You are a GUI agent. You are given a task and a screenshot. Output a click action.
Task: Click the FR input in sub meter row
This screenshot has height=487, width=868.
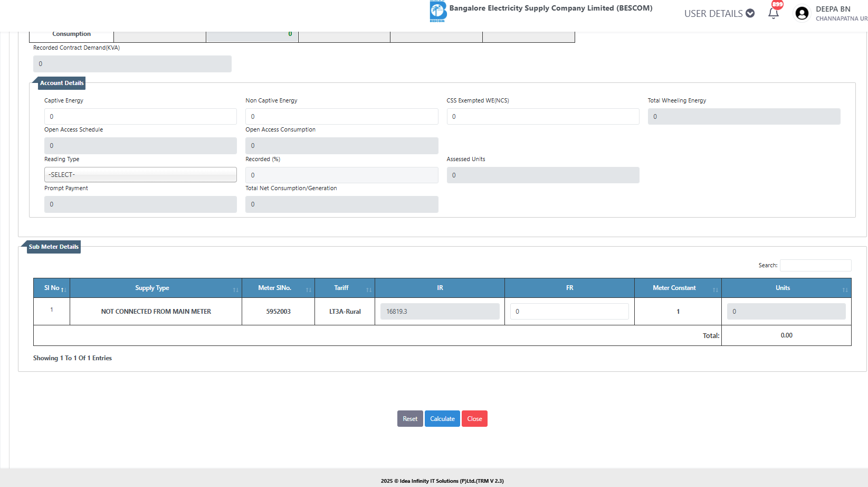click(x=569, y=312)
